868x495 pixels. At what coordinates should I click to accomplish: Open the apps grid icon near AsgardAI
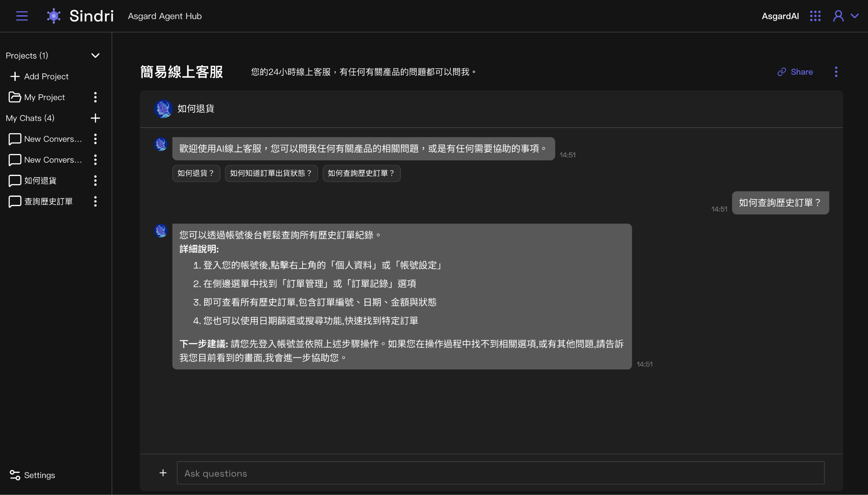coord(815,16)
